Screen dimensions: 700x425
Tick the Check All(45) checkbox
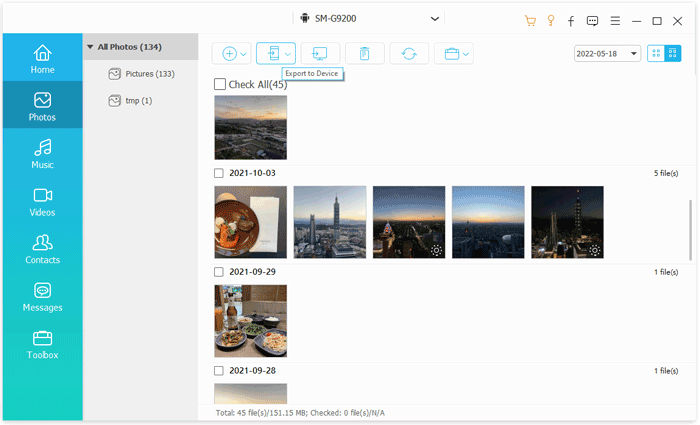coord(220,85)
